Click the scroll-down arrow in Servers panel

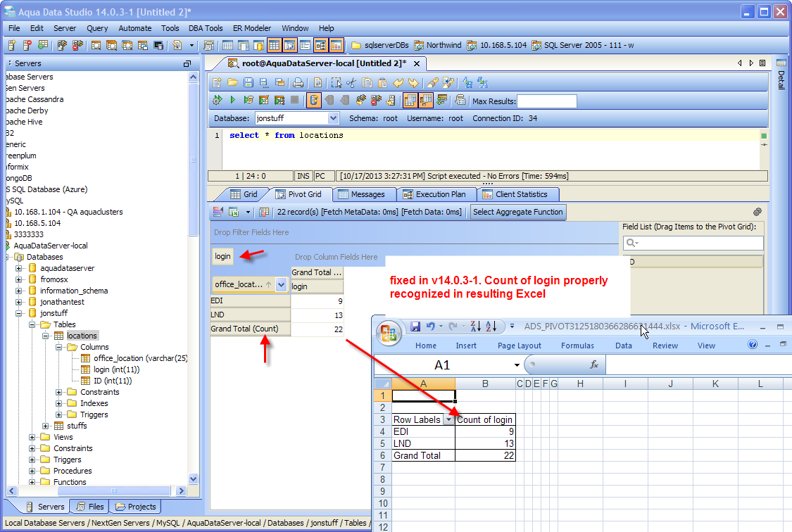click(193, 479)
